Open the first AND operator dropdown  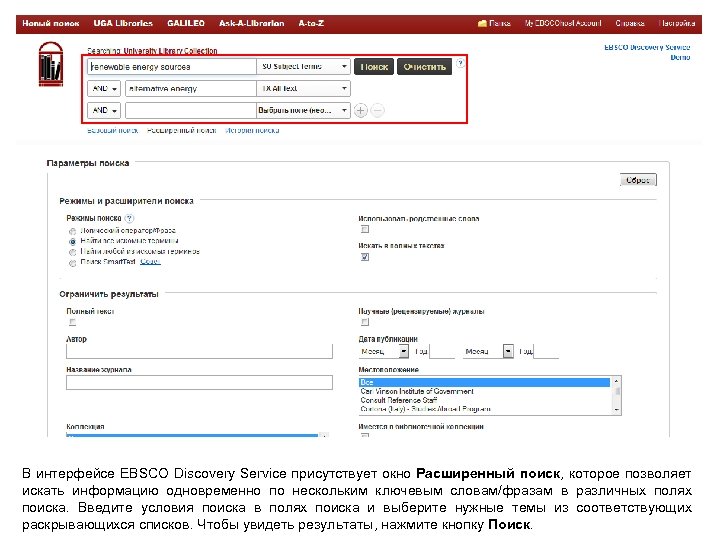[x=104, y=88]
